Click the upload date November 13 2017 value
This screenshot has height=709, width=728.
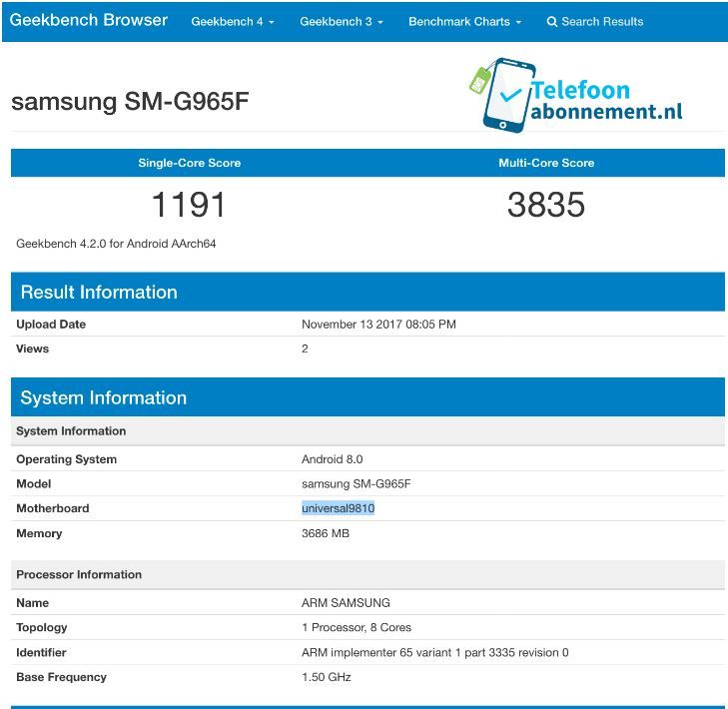378,325
